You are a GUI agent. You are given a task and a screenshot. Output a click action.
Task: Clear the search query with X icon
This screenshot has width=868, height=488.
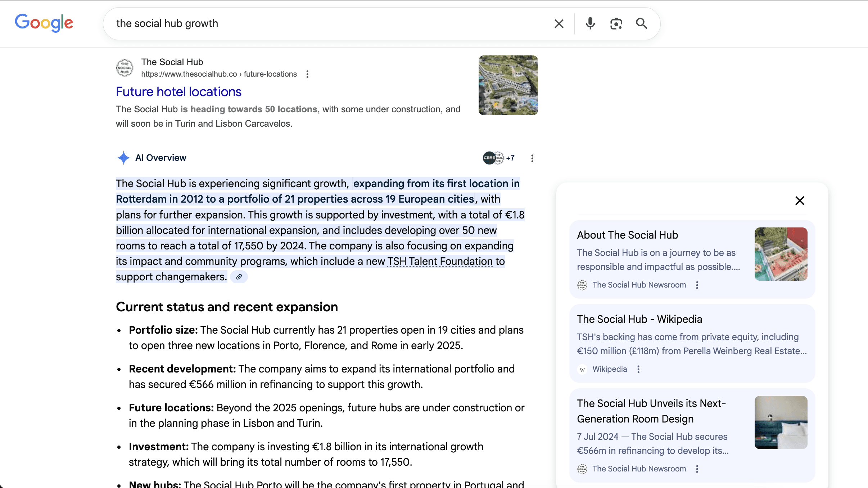[559, 24]
